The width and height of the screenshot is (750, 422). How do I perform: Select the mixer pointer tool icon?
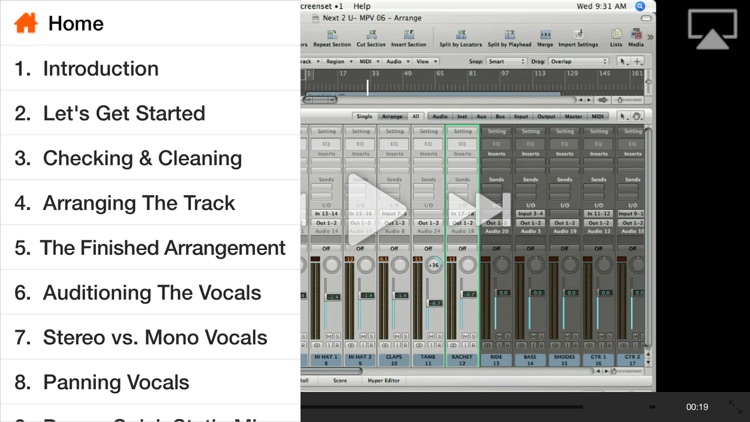point(622,116)
